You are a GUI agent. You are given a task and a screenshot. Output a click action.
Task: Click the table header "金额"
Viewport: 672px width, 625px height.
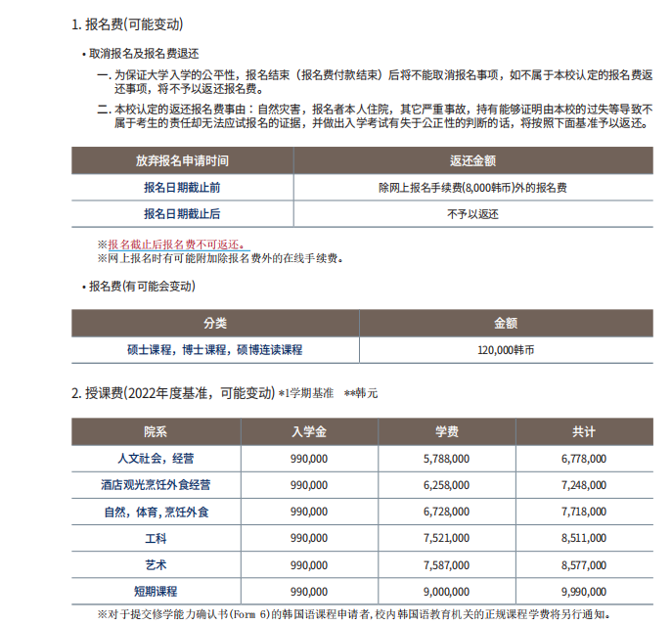(x=506, y=323)
